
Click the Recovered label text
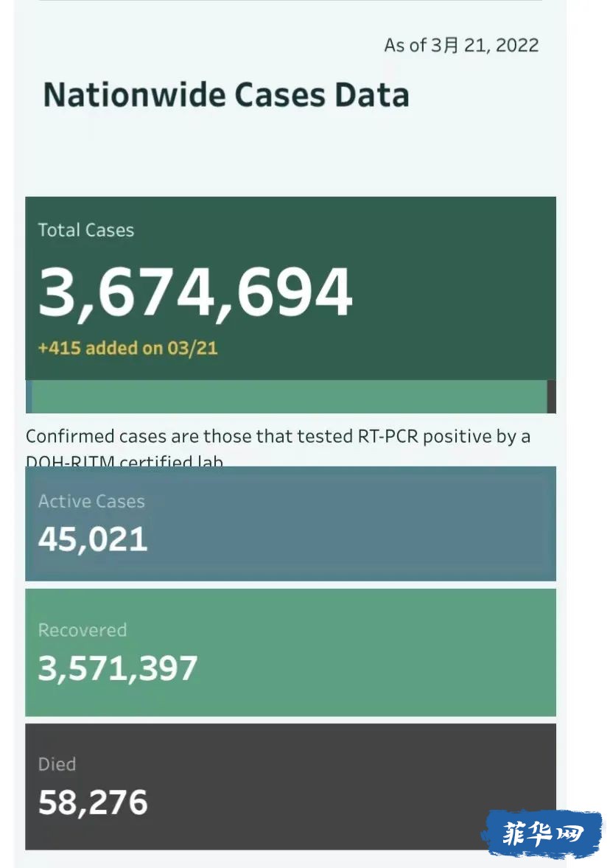[x=83, y=630]
